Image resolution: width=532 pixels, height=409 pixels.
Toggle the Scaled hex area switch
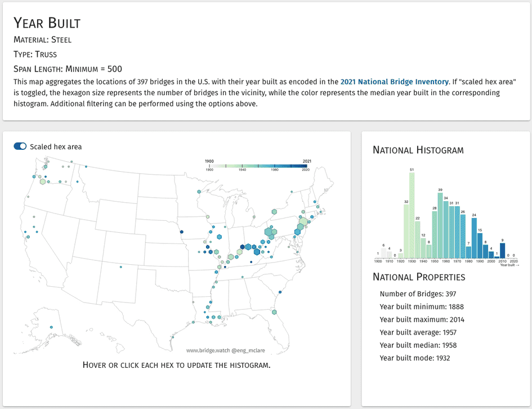click(20, 146)
